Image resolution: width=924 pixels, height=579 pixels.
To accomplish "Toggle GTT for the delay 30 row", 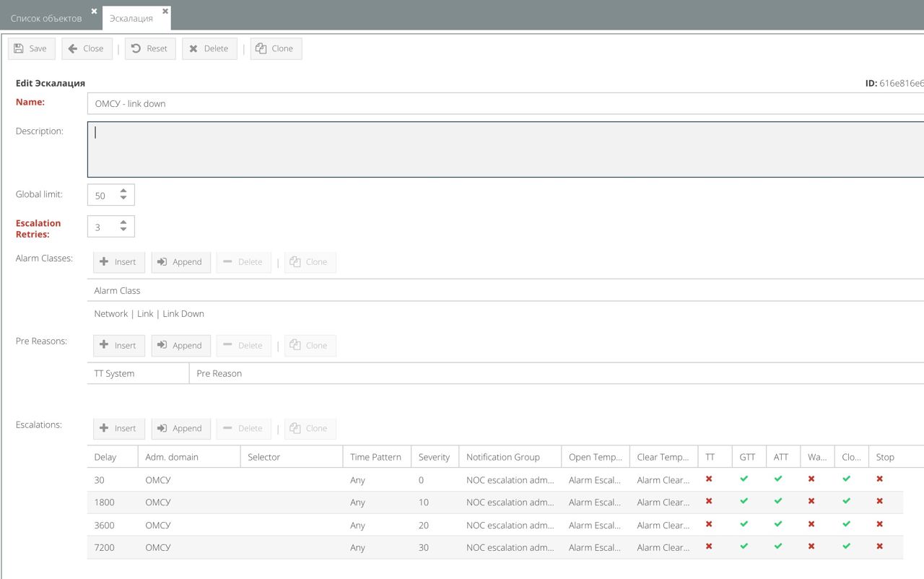I will point(744,479).
